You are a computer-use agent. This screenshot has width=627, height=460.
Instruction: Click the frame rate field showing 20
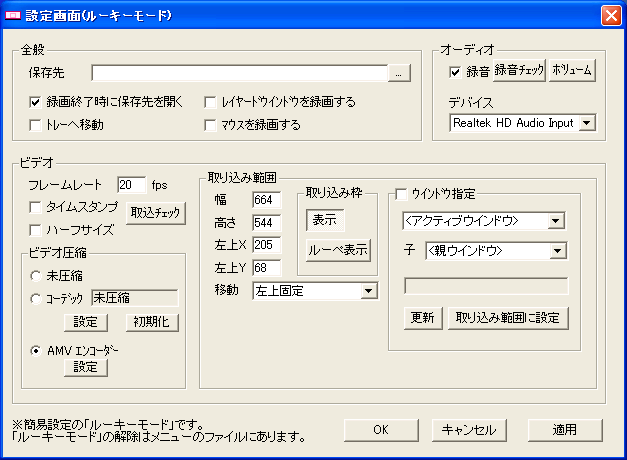point(132,185)
